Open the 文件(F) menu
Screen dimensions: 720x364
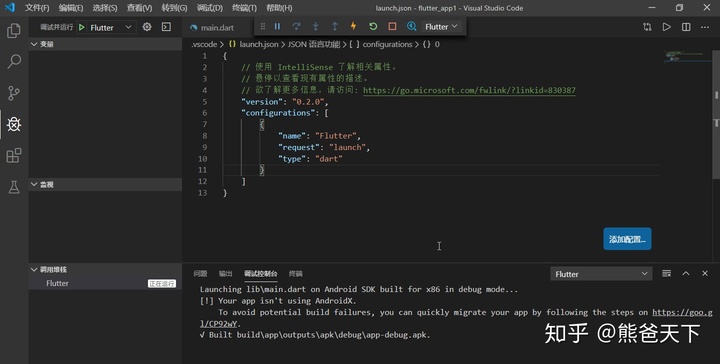pyautogui.click(x=37, y=8)
